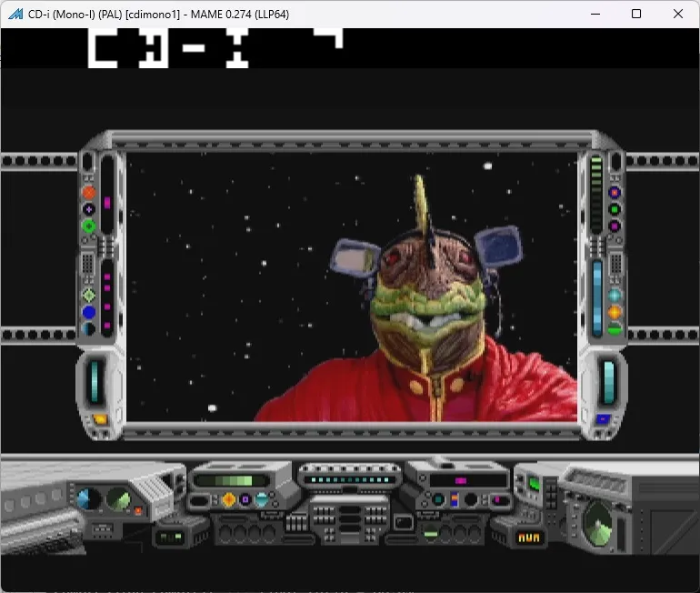Click the green radar scope on the right console
The height and width of the screenshot is (593, 700).
click(598, 524)
